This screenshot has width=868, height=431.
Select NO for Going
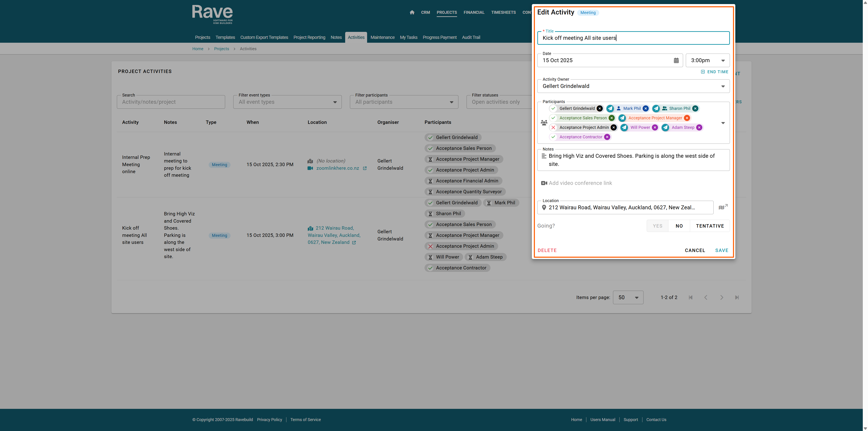[679, 226]
